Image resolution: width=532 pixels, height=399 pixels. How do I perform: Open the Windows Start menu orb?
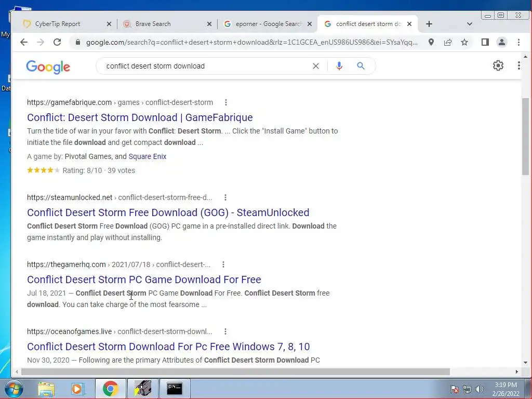[14, 389]
